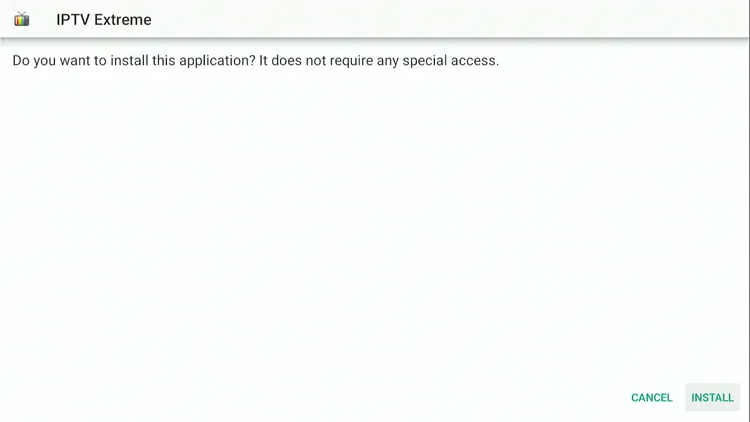Image resolution: width=750 pixels, height=422 pixels.
Task: Click the IPTV Extreme TV icon
Action: click(22, 19)
